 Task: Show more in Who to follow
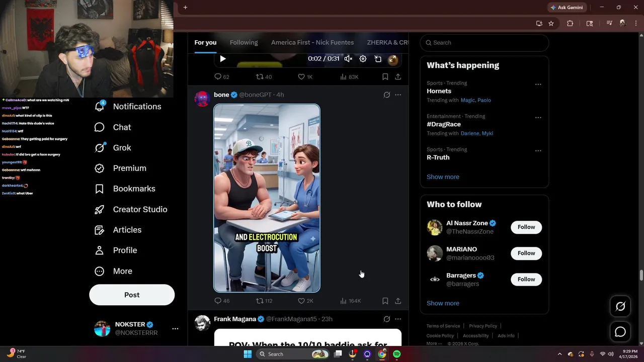pos(443,303)
